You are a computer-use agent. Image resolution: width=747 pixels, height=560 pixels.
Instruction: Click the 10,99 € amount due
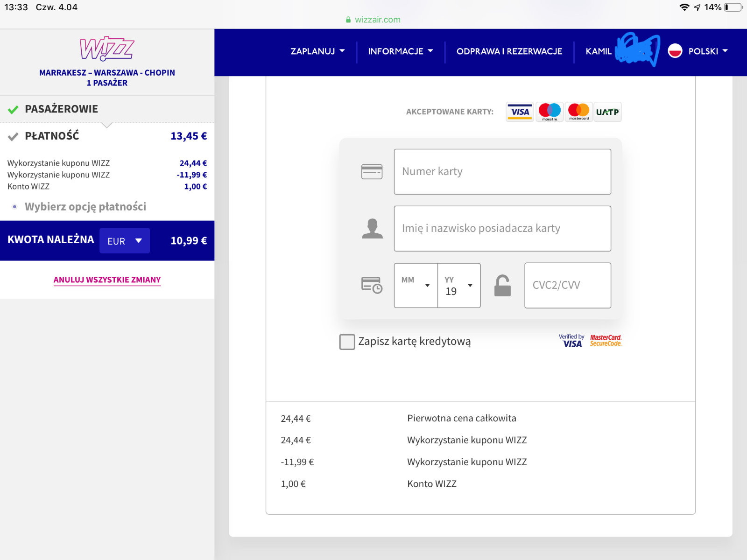click(189, 241)
